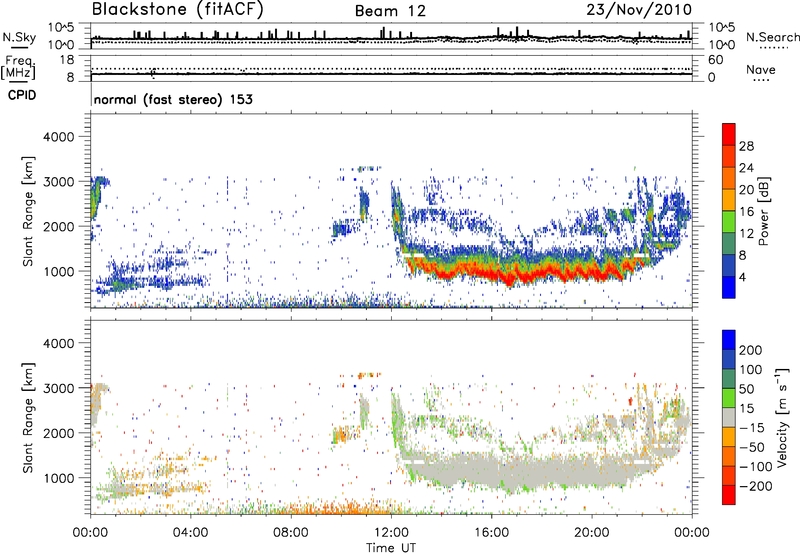The height and width of the screenshot is (554, 800).
Task: Click the '-200' value on the velocity scale
Action: pyautogui.click(x=755, y=486)
